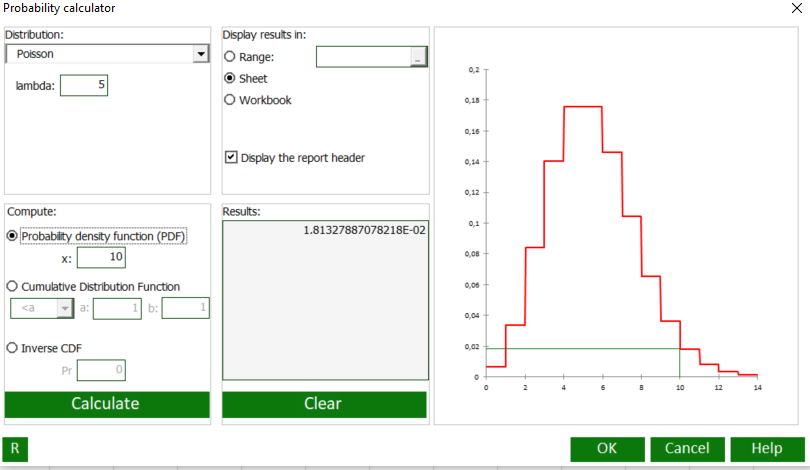The width and height of the screenshot is (810, 470).
Task: Click the Cancel button
Action: click(x=687, y=449)
